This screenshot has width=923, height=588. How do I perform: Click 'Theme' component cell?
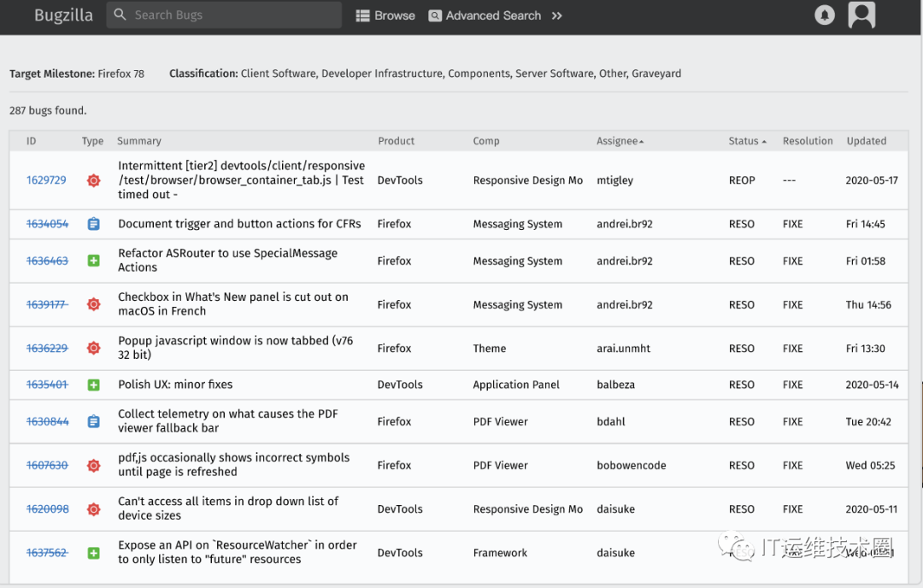click(490, 348)
